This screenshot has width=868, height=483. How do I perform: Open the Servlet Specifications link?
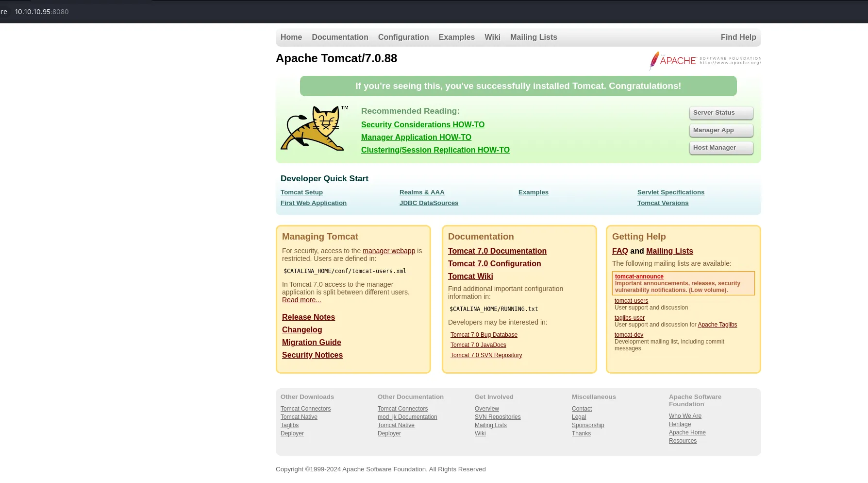click(671, 192)
